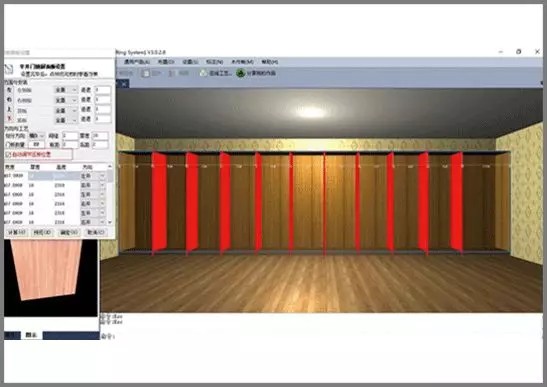
Task: Click the wood texture material preview
Action: tap(47, 268)
